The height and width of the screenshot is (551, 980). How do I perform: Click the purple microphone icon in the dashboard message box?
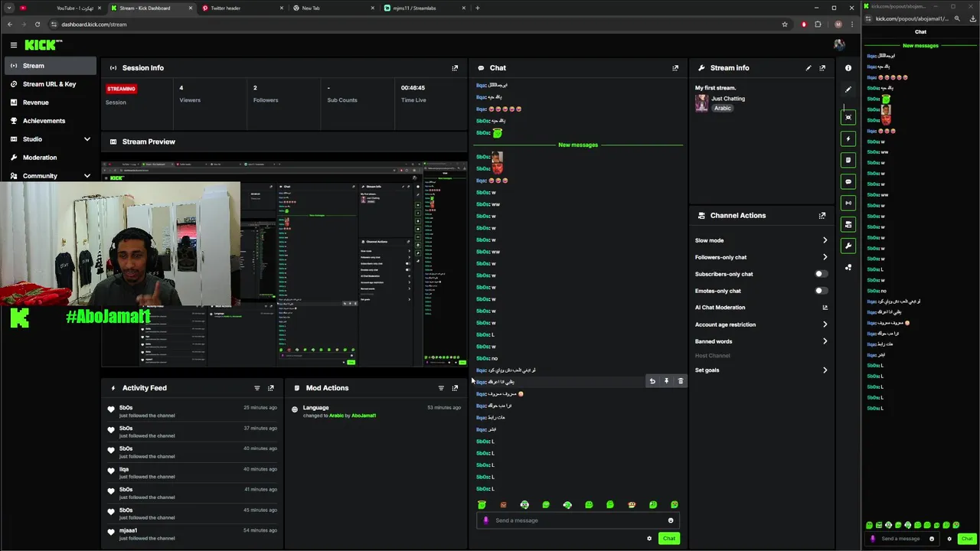tap(486, 520)
